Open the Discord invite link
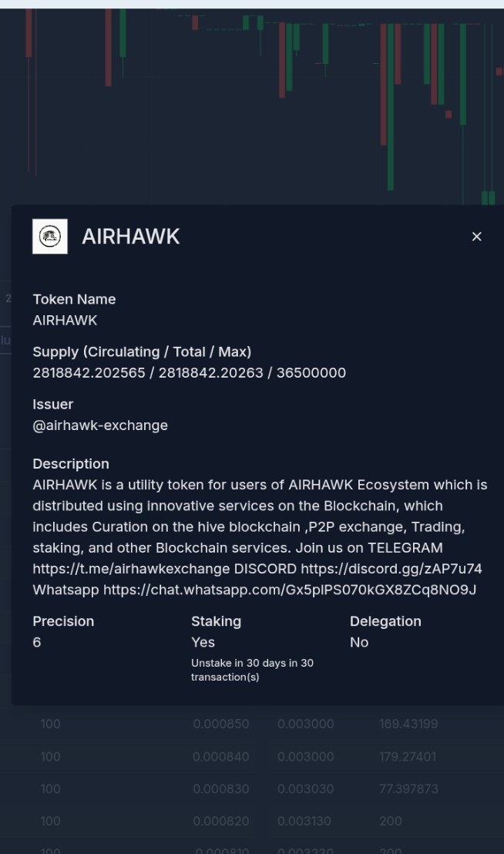The width and height of the screenshot is (504, 854). click(x=391, y=569)
